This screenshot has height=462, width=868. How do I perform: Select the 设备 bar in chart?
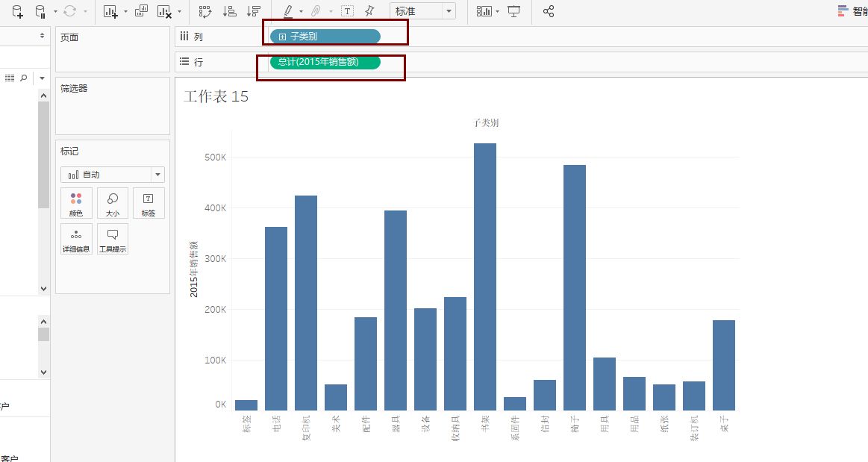click(425, 359)
